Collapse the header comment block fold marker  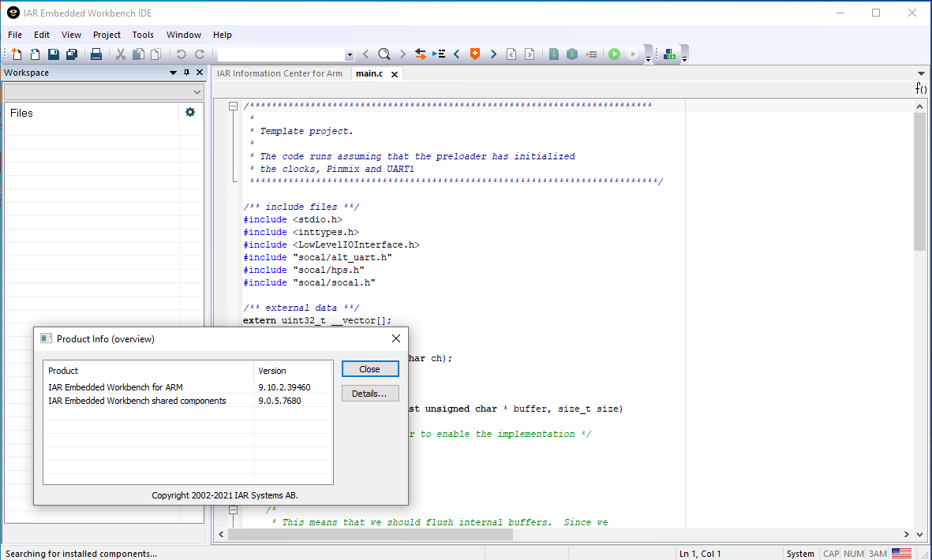pyautogui.click(x=234, y=106)
